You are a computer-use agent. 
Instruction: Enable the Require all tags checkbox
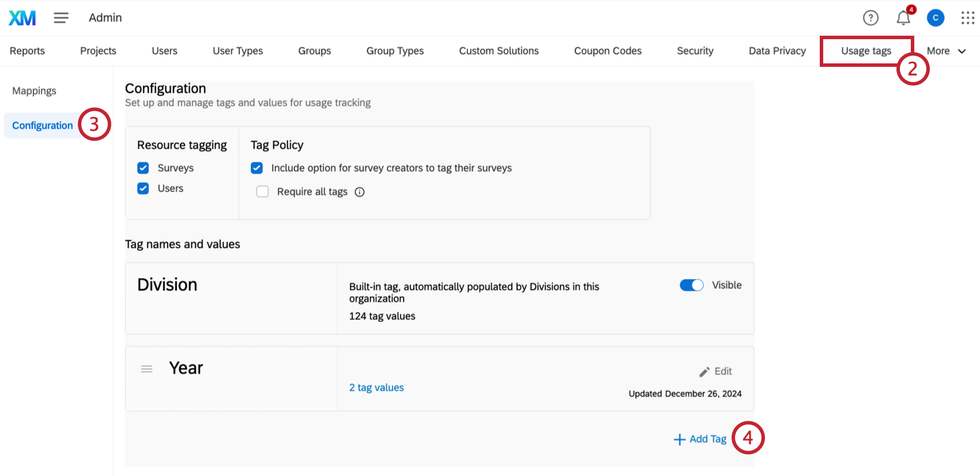pos(262,191)
